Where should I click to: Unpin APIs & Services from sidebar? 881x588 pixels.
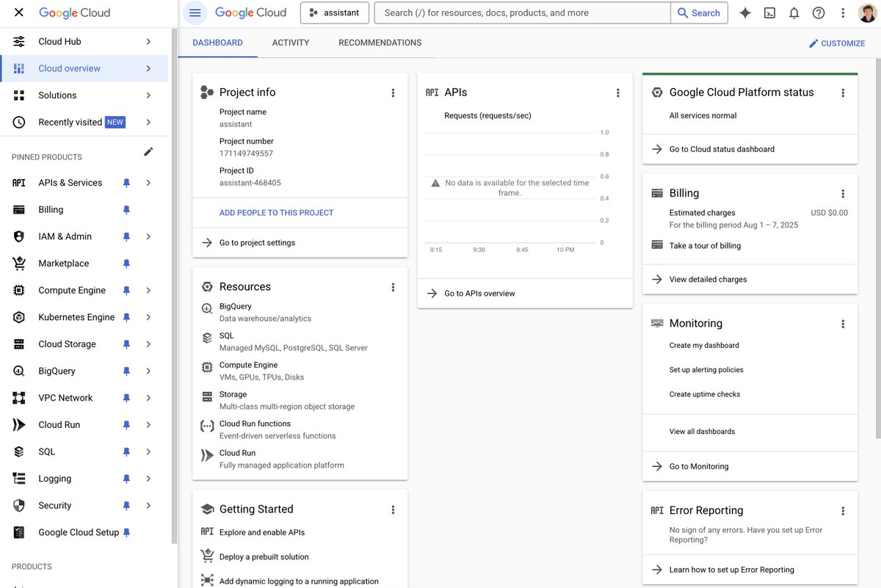pyautogui.click(x=126, y=183)
